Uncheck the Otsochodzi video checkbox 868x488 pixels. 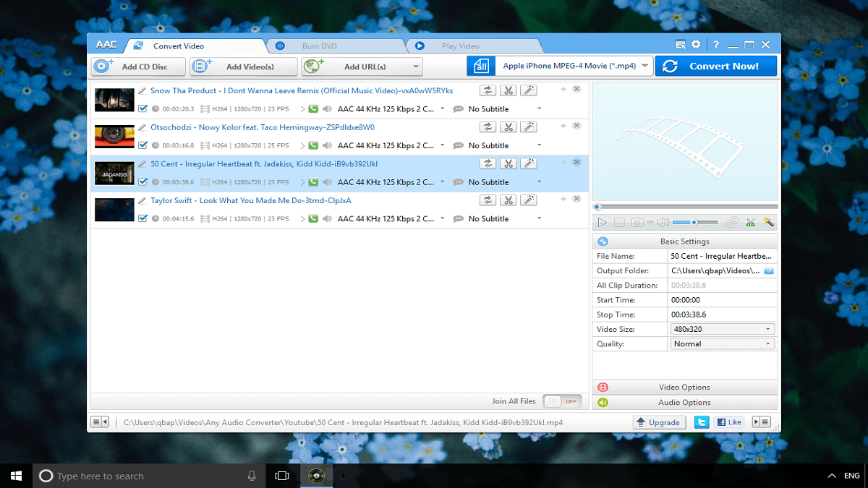click(x=142, y=145)
